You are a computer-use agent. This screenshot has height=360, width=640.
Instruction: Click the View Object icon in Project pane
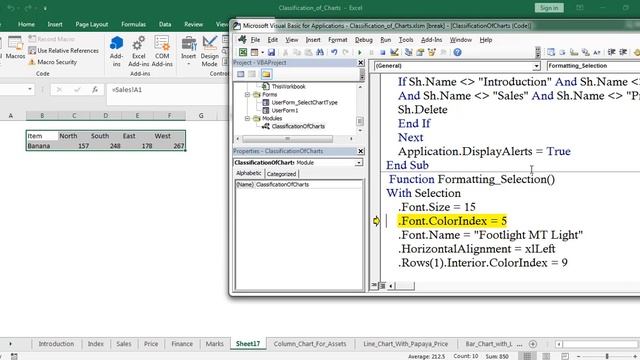(252, 74)
